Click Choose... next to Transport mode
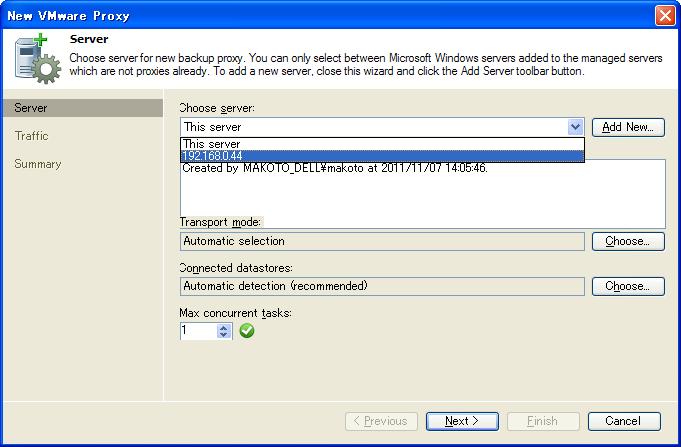This screenshot has width=681, height=447. pos(628,241)
